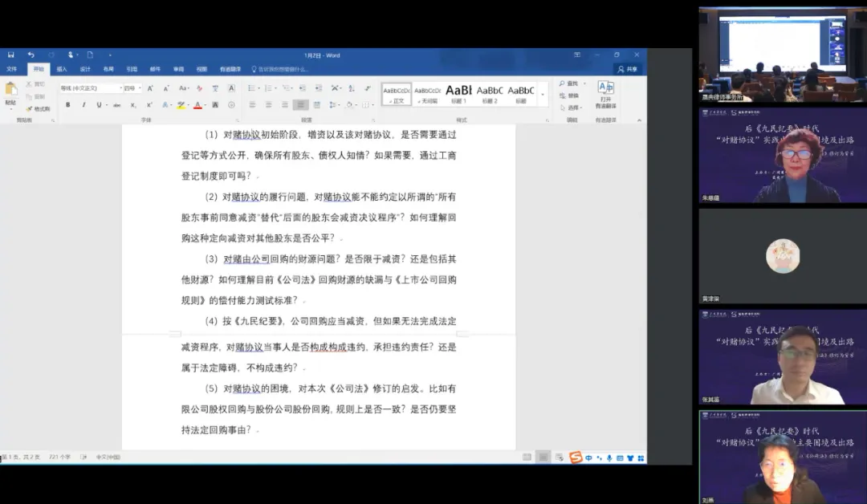The width and height of the screenshot is (867, 504).
Task: Toggle Bold formatting
Action: [x=68, y=104]
